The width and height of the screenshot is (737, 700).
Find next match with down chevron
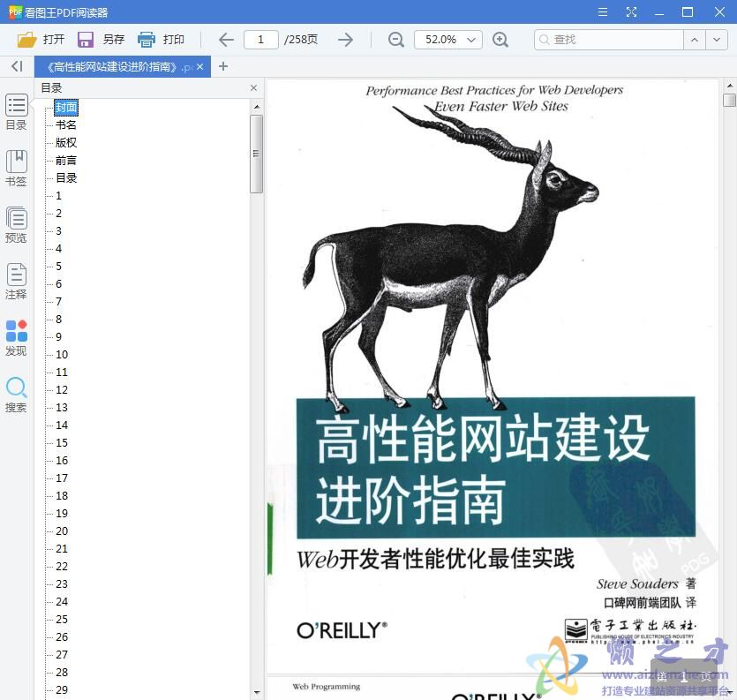[717, 40]
